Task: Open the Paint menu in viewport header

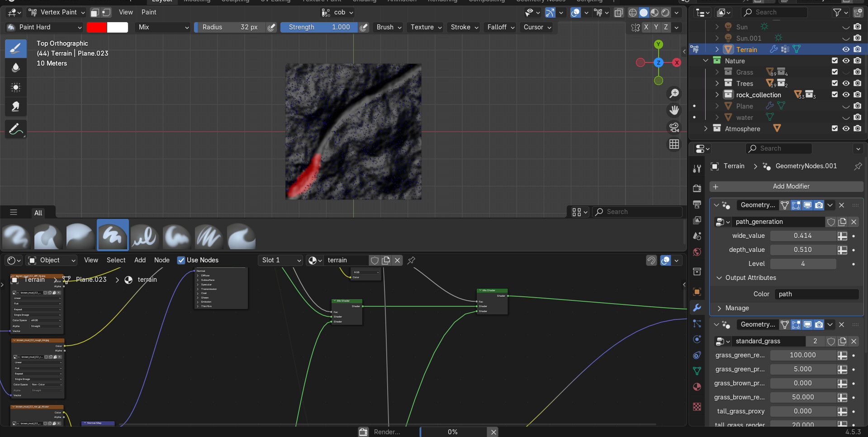Action: coord(149,12)
